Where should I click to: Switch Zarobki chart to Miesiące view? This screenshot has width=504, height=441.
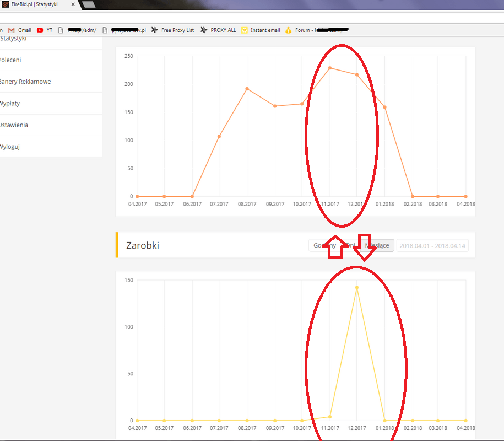pos(378,245)
